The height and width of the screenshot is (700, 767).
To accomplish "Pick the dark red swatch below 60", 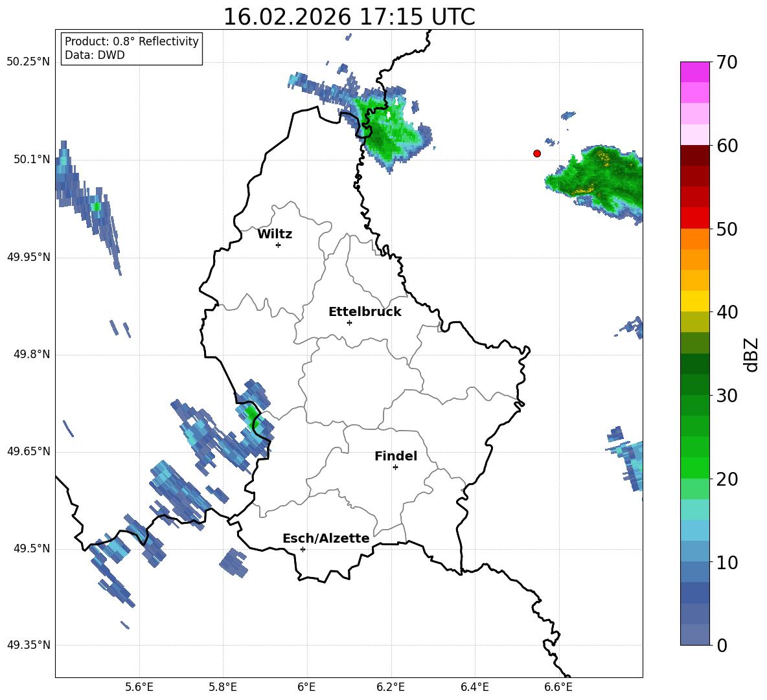I will point(694,155).
